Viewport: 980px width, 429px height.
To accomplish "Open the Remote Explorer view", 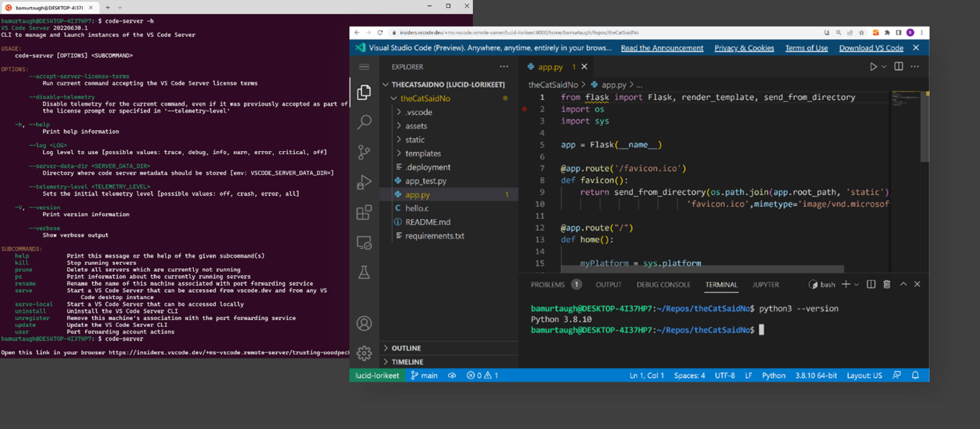I will coord(364,243).
